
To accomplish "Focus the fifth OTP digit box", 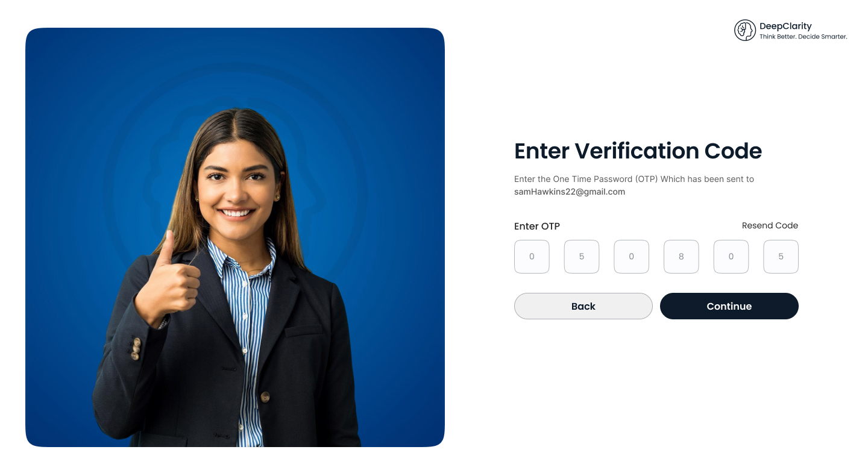I will coord(731,257).
